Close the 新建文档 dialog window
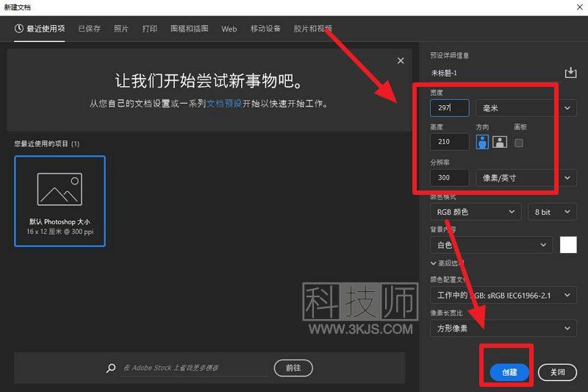Image resolution: width=588 pixels, height=392 pixels. [x=579, y=7]
